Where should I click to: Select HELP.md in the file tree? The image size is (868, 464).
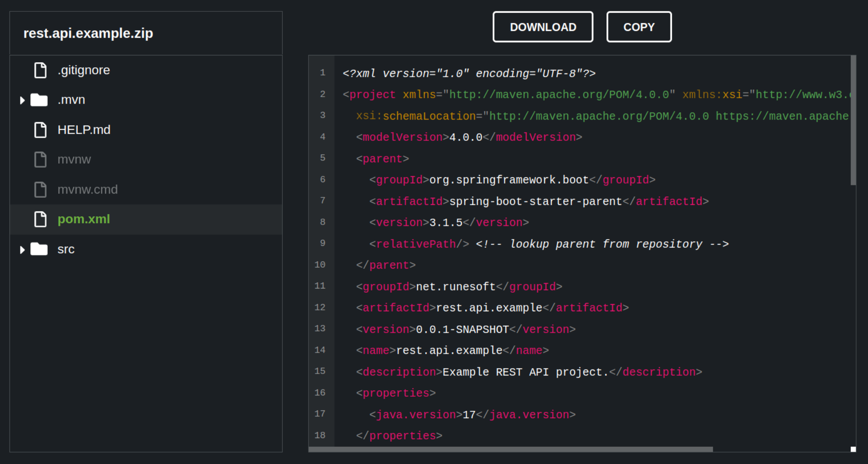tap(84, 130)
